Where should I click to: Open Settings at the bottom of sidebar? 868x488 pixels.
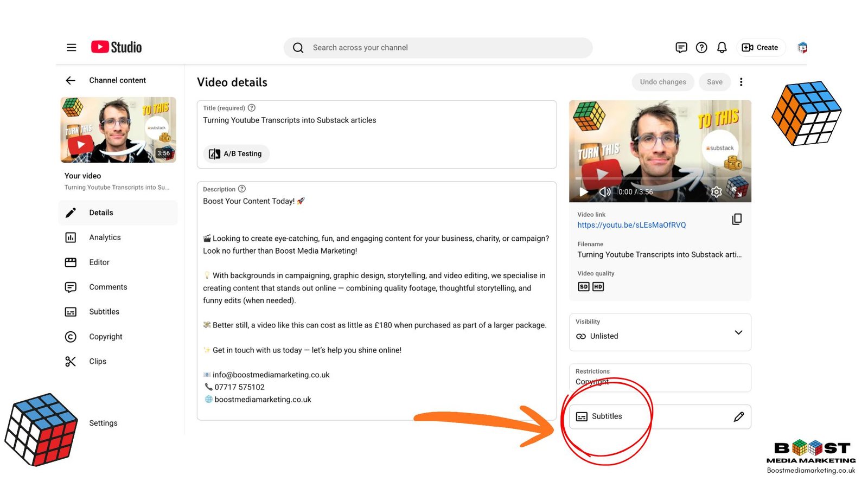coord(103,423)
